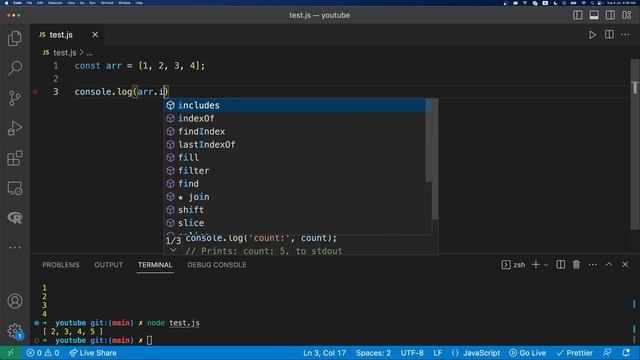Click the Prettier status item
Viewport: 640px width, 360px height.
pos(575,353)
